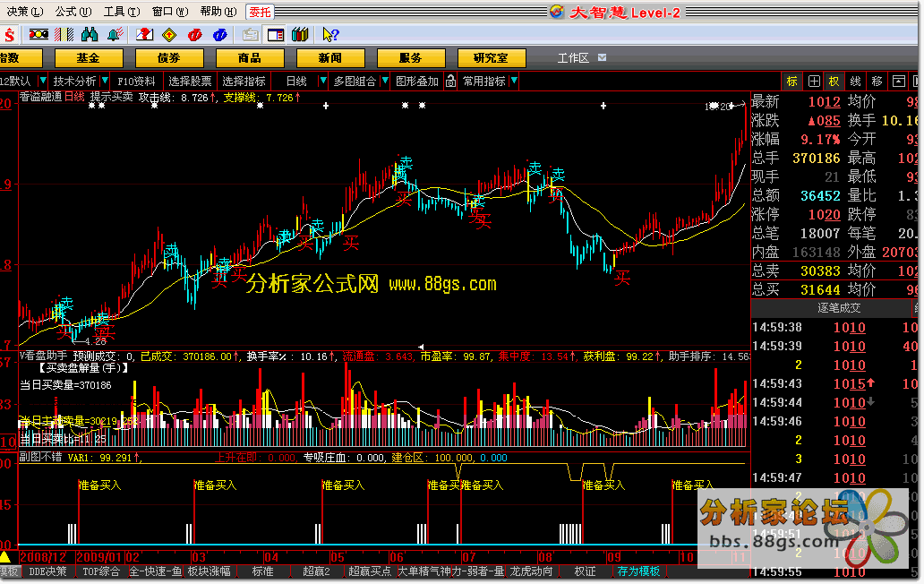The width and height of the screenshot is (924, 584).
Task: Click the red fx formula icon
Action: pos(195,35)
